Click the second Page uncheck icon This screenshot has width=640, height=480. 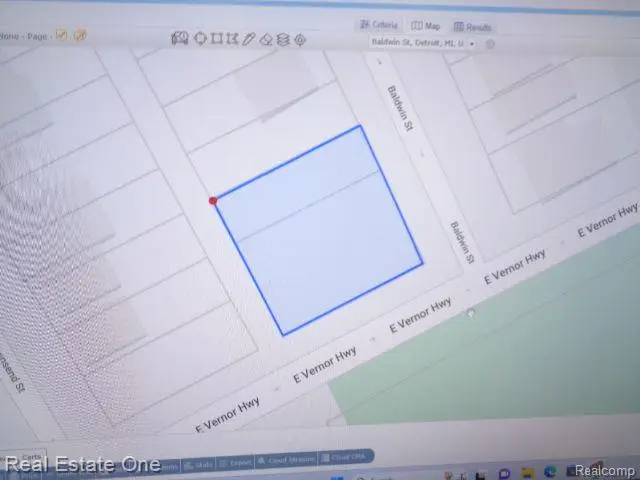(80, 35)
